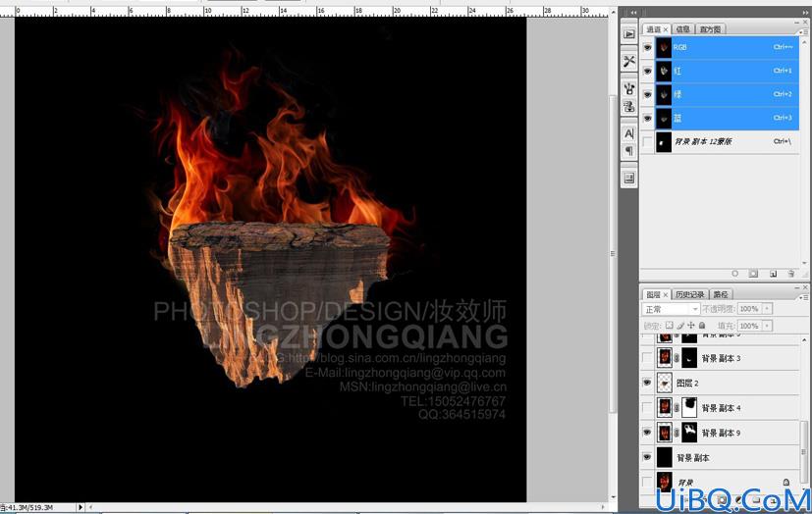
Task: Click the link icon on 背景 副本 3
Action: pyautogui.click(x=677, y=358)
